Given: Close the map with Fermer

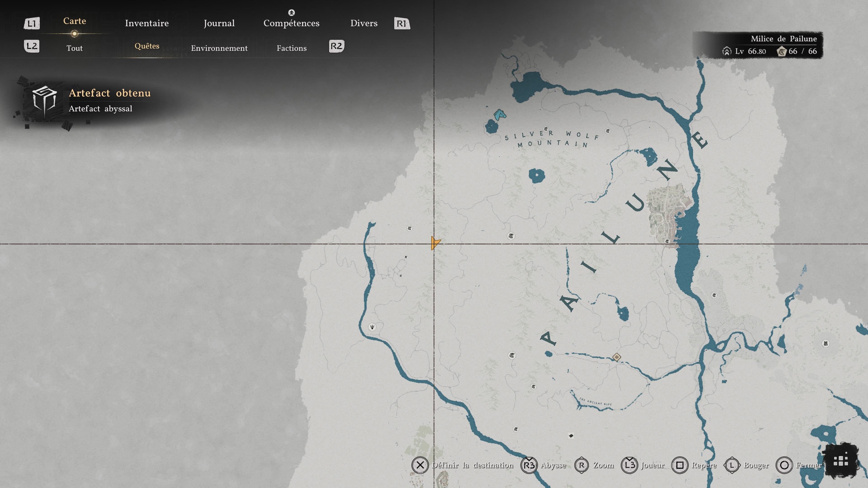Looking at the screenshot, I should 809,465.
